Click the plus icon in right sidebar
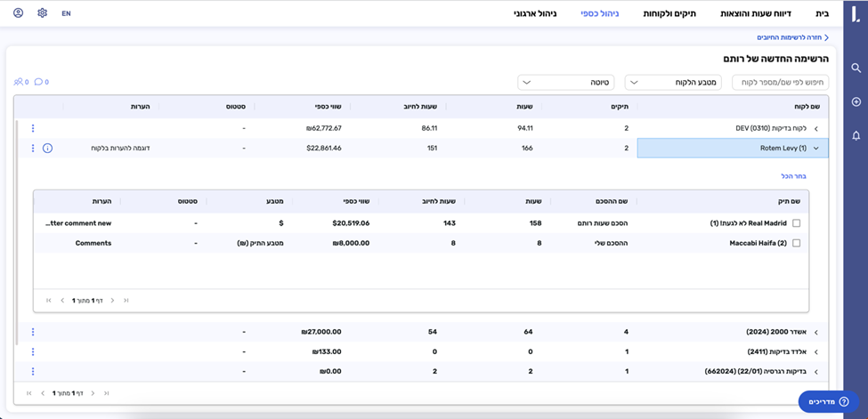Screen dimensions: 868x419 [x=856, y=102]
